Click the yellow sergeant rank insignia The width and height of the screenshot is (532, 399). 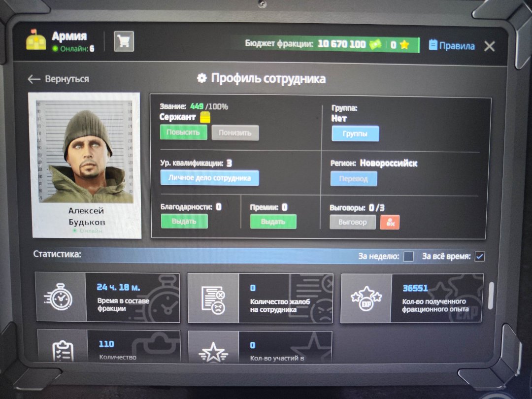pos(205,118)
